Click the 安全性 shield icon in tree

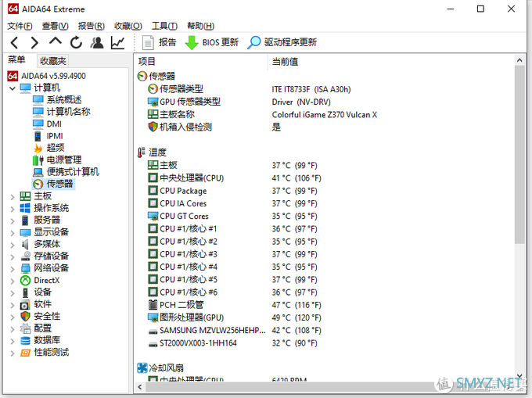26,317
